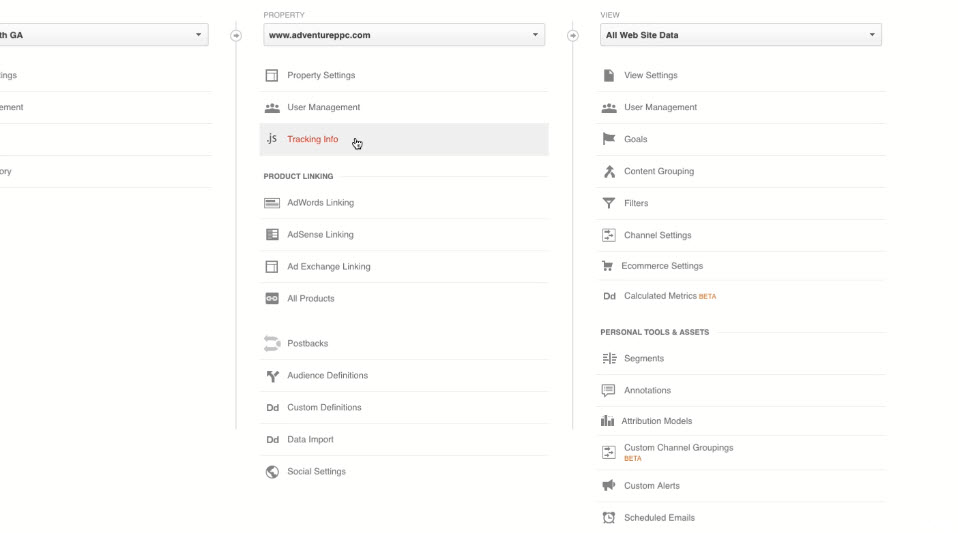Image resolution: width=958 pixels, height=533 pixels.
Task: Click the Scheduled Emails clock icon
Action: point(608,518)
